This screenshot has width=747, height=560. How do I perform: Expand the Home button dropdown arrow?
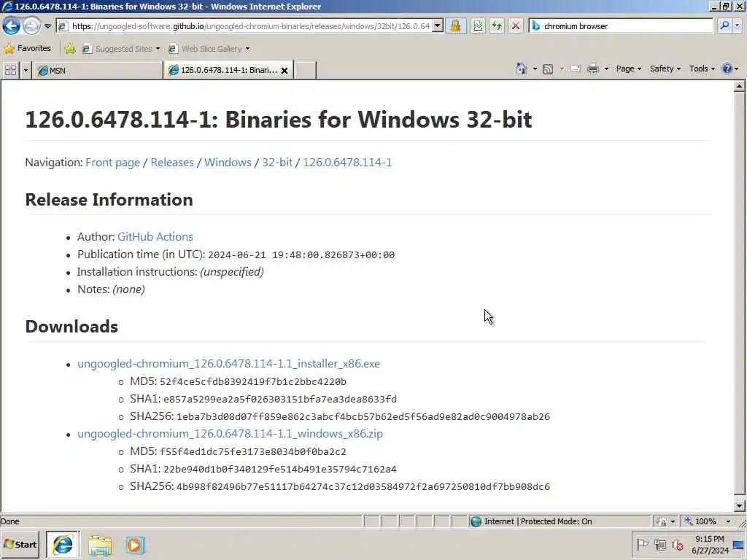(535, 69)
